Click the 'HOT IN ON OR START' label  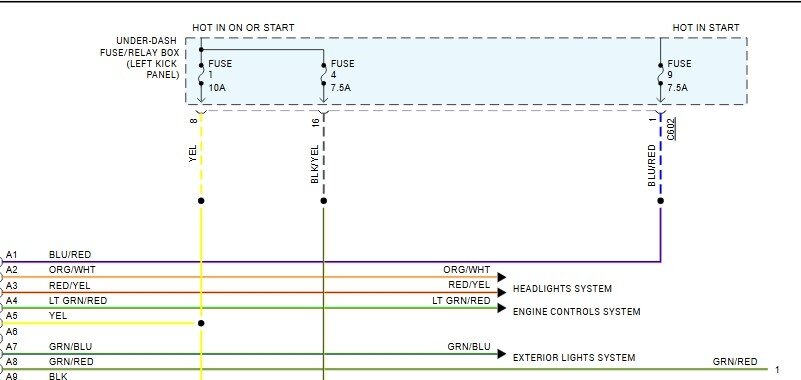click(243, 28)
